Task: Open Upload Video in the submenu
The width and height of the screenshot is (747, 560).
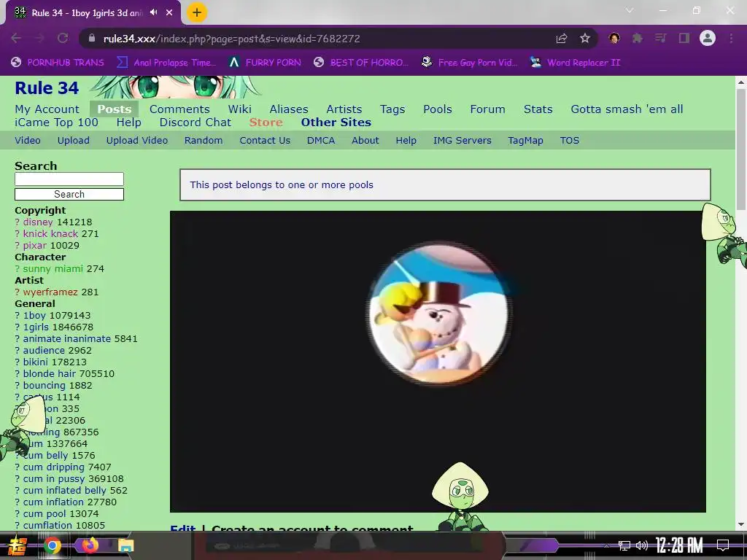Action: (x=136, y=141)
